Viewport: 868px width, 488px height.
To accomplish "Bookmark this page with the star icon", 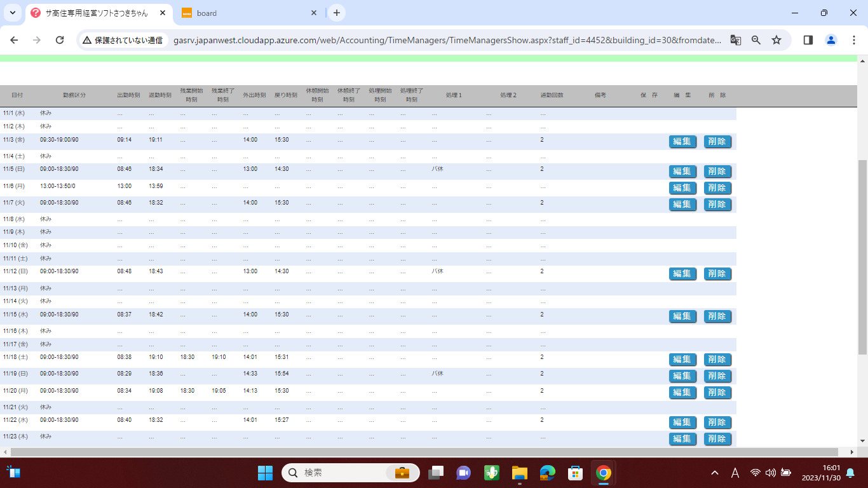I will coord(776,40).
